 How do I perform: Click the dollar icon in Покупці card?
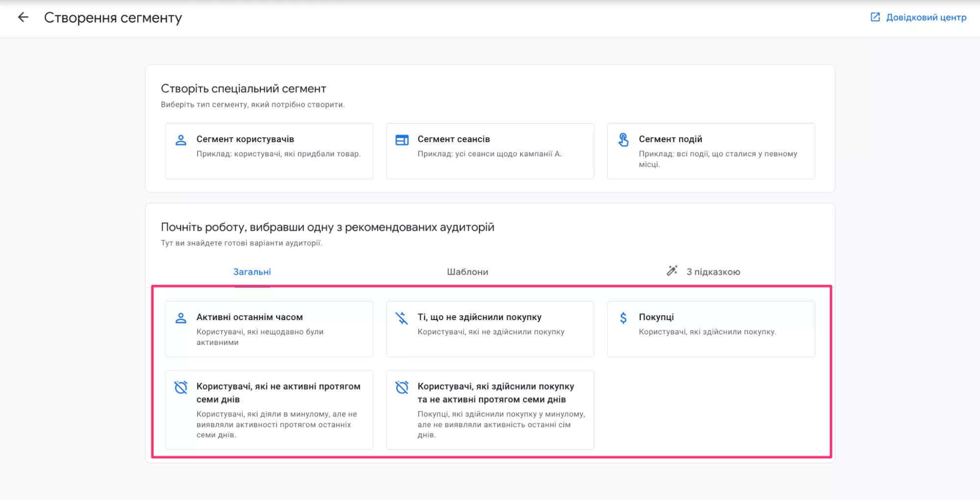point(623,318)
